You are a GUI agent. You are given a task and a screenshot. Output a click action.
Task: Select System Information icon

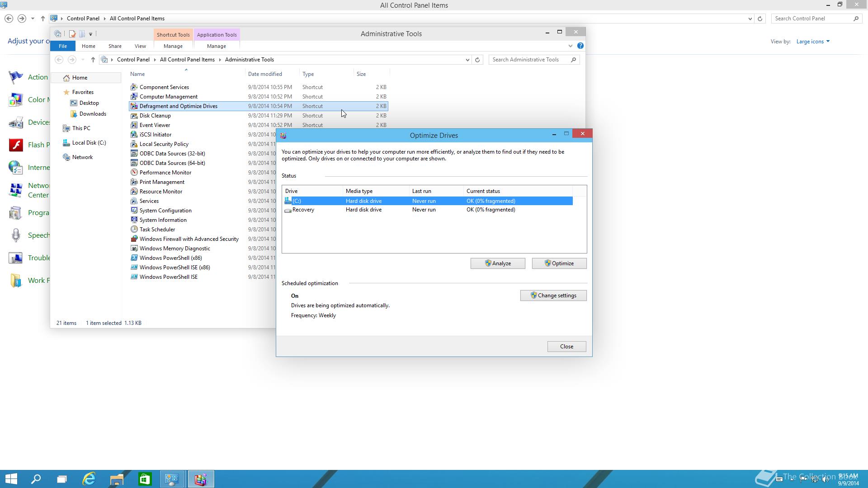[x=134, y=220]
